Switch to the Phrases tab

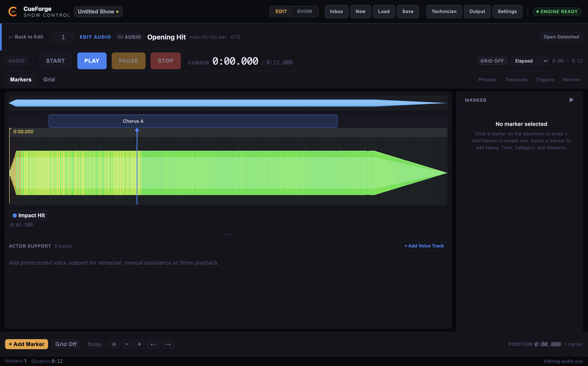coord(487,79)
